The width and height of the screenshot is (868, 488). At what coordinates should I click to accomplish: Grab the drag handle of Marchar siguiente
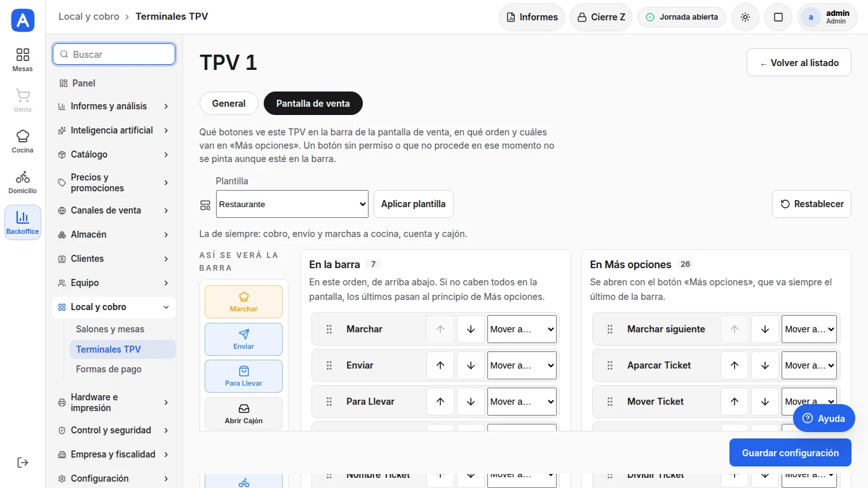tap(610, 329)
